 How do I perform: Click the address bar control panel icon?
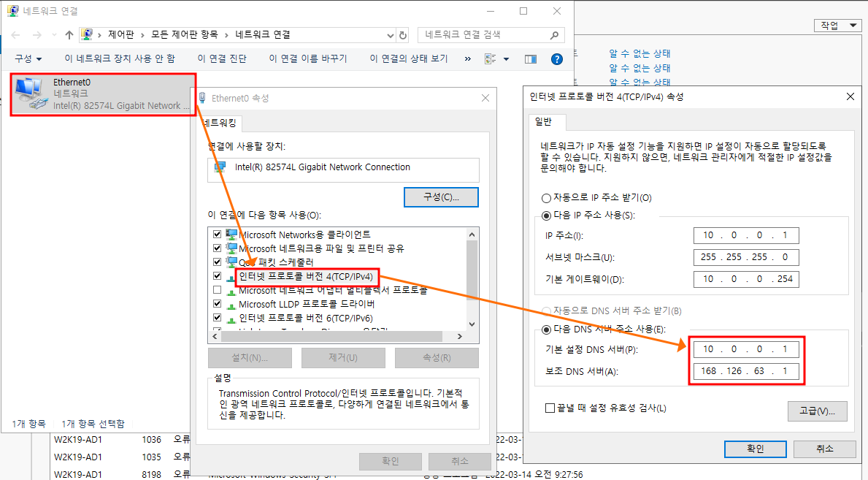pyautogui.click(x=87, y=34)
